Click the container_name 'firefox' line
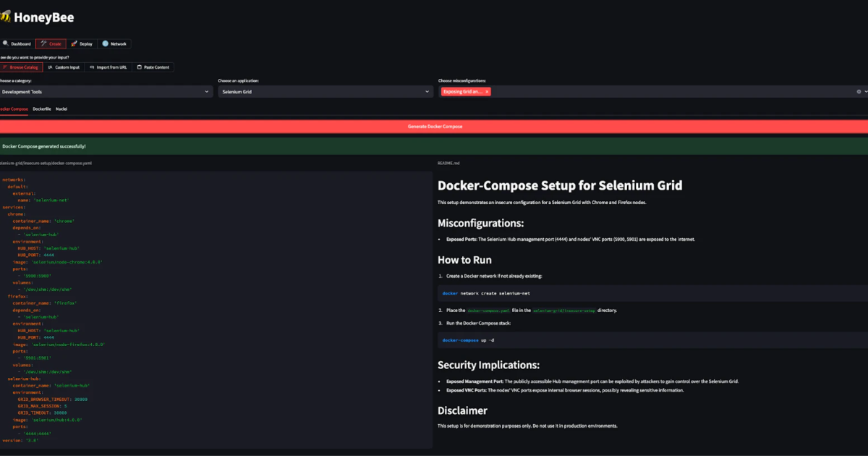Viewport: 868px width, 456px height. [x=45, y=303]
